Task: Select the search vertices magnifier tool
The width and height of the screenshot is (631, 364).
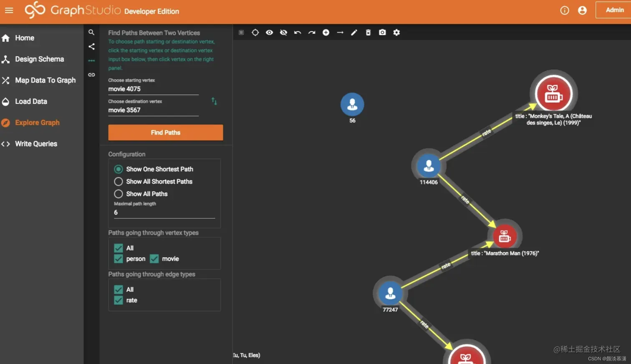Action: 91,33
